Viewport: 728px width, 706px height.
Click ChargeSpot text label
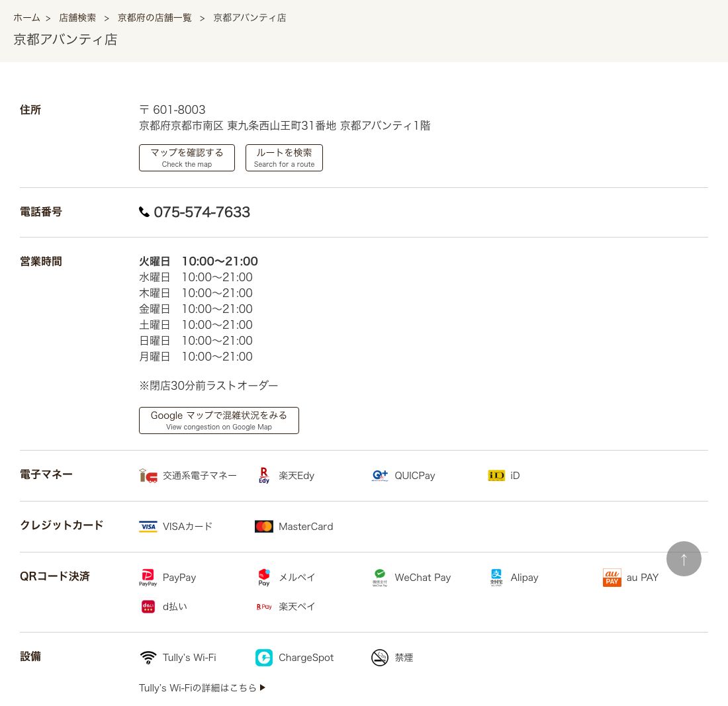tap(306, 658)
